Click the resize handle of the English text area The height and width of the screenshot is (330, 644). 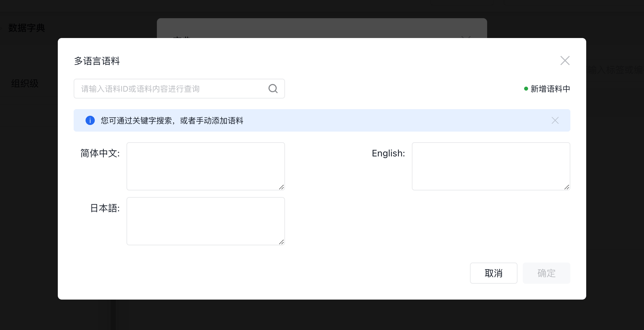coord(567,187)
